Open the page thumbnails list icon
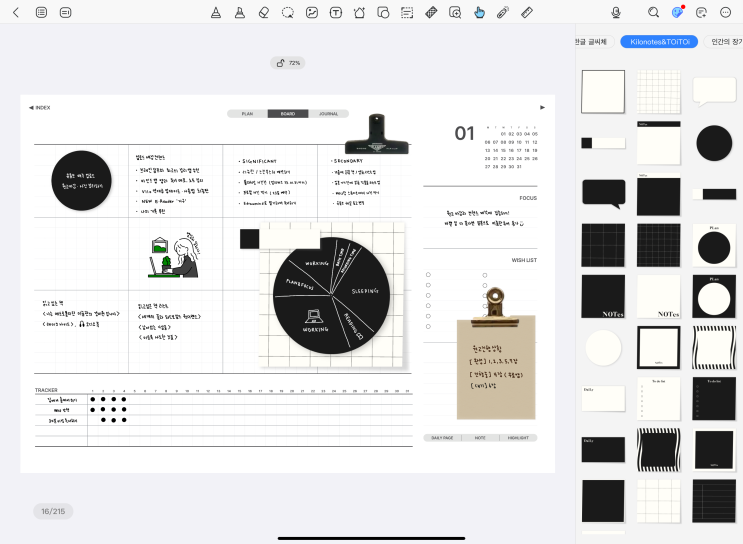The height and width of the screenshot is (544, 743). coord(41,12)
